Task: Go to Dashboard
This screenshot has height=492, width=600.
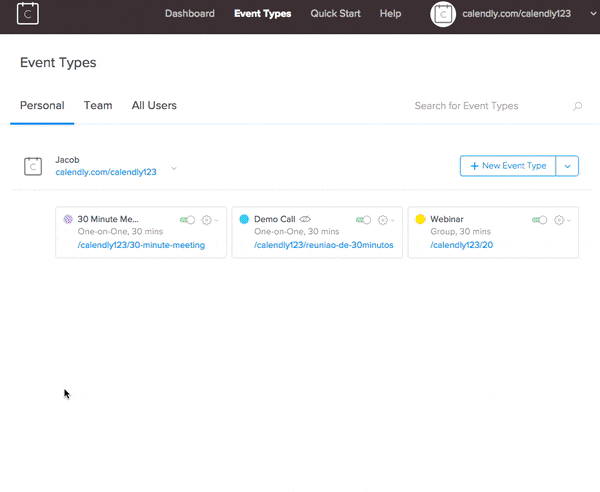Action: tap(190, 13)
